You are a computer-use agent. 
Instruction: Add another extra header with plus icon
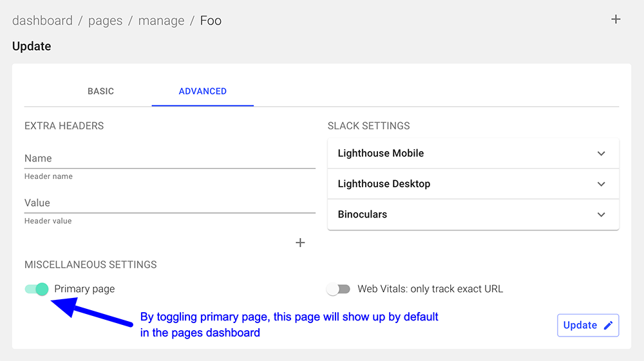(300, 243)
